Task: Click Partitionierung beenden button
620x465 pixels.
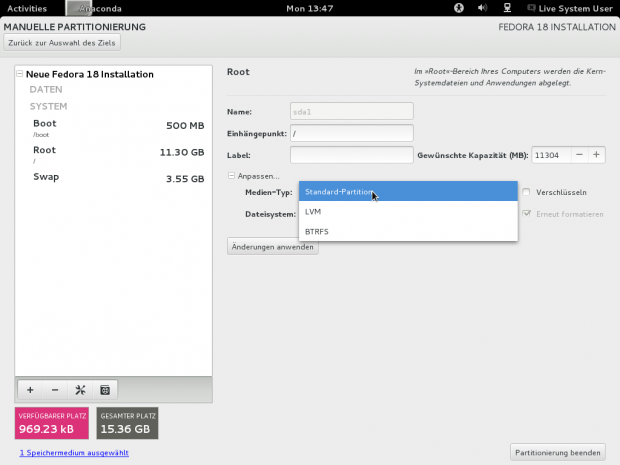Action: click(557, 452)
